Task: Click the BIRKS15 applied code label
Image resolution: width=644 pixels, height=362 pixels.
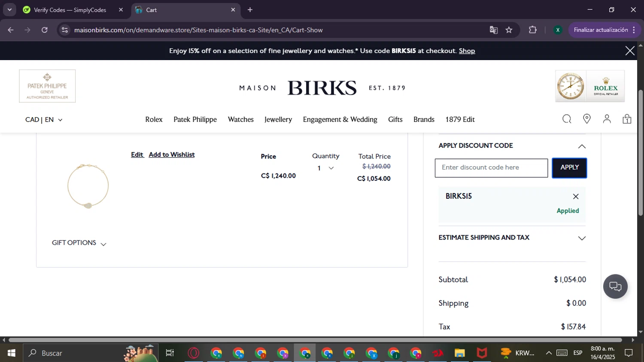Action: click(x=459, y=196)
